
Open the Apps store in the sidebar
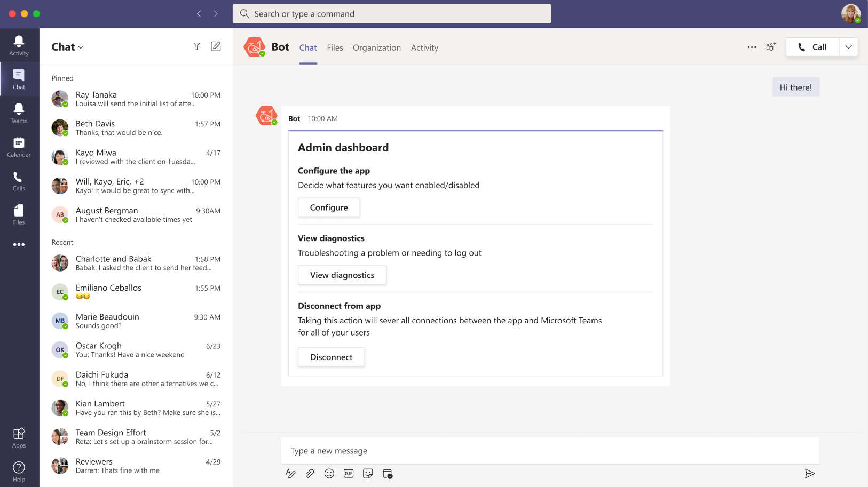pyautogui.click(x=19, y=437)
